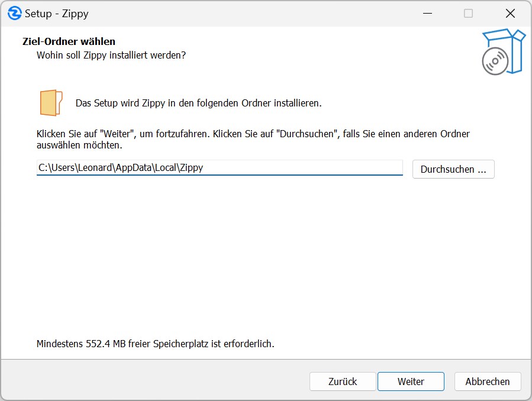532x401 pixels.
Task: Go back using the Zurück button
Action: [343, 381]
